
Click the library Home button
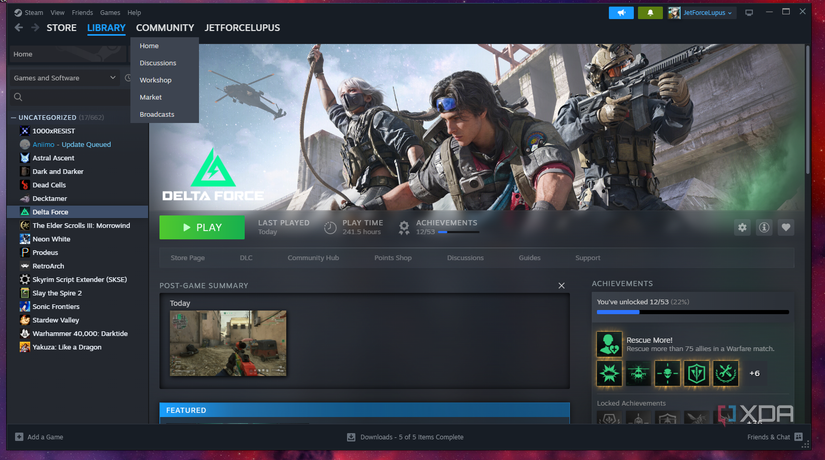click(68, 54)
